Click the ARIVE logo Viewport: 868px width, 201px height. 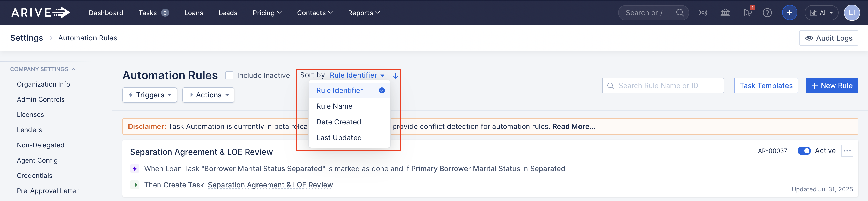(x=40, y=13)
